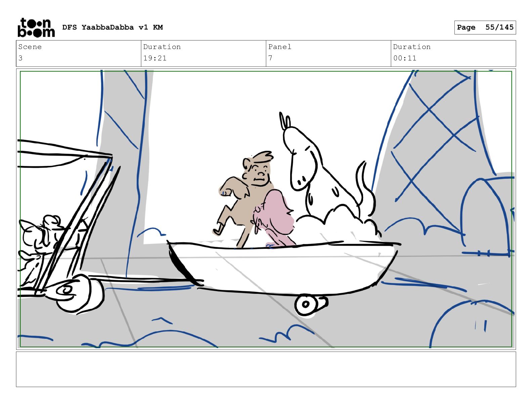Click the 'Page 55/145' box
This screenshot has width=532, height=411.
coord(485,27)
